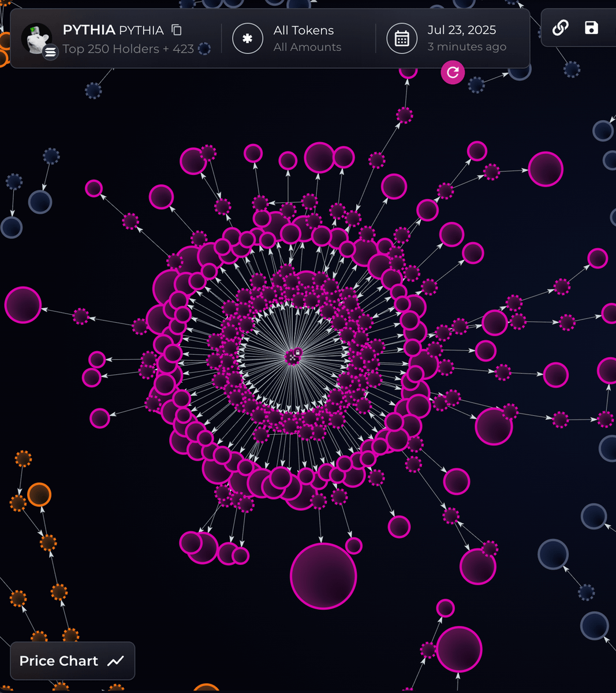Select the solid orange-outlined bubble
The height and width of the screenshot is (693, 616).
pyautogui.click(x=39, y=495)
